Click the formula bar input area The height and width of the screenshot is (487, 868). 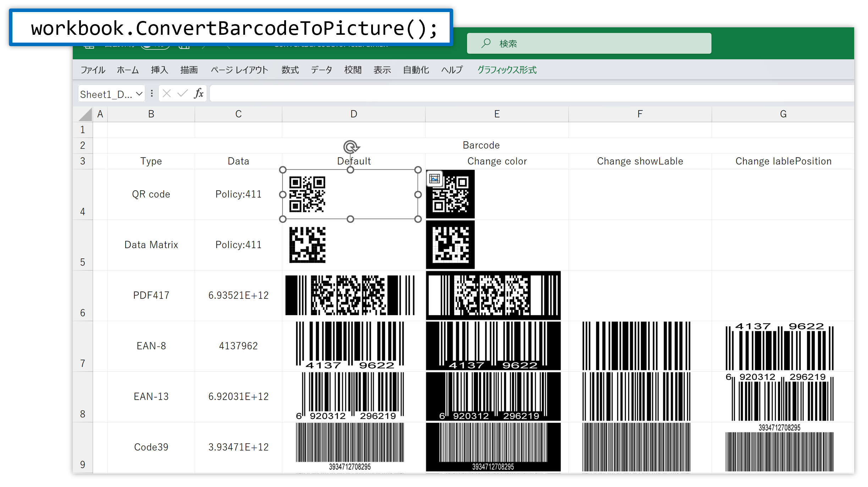click(532, 94)
